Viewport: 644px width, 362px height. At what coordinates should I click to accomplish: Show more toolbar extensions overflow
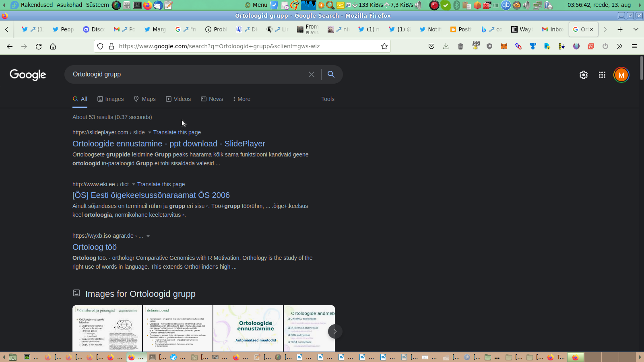[620, 46]
